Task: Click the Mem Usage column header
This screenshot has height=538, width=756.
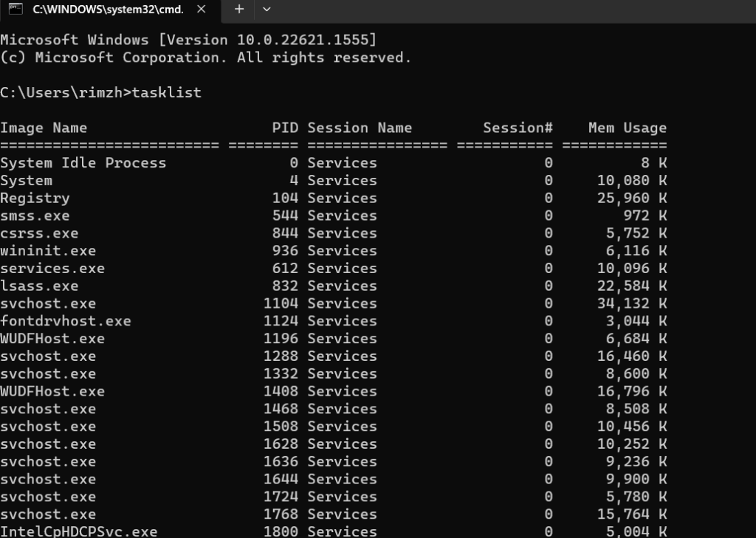Action: (x=627, y=128)
